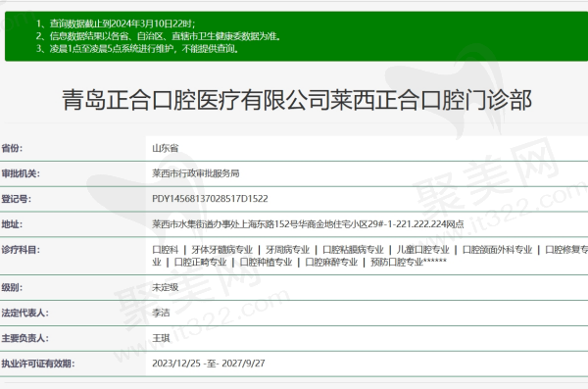Viewport: 588px width, 389px height.
Task: Click the 审批机关 label
Action: pyautogui.click(x=21, y=173)
